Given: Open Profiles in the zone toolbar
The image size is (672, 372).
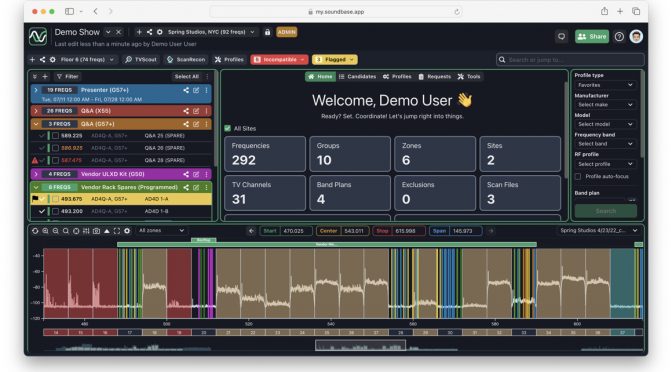Looking at the screenshot, I should pyautogui.click(x=229, y=60).
